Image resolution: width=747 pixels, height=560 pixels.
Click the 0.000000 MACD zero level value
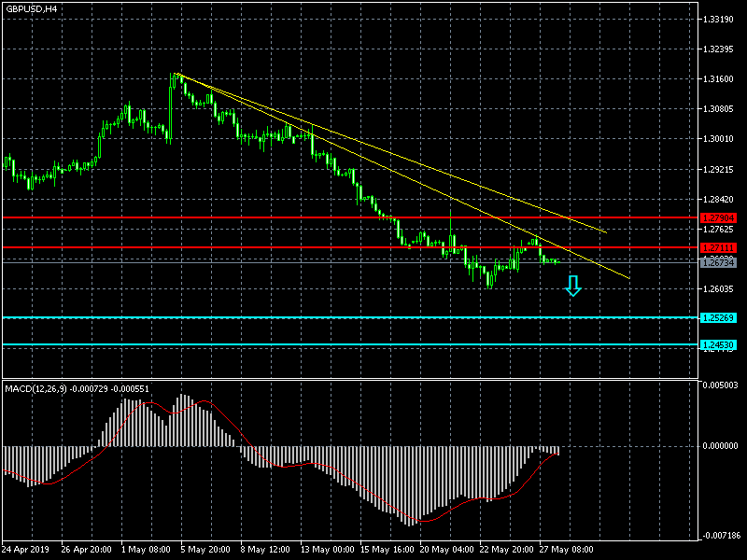point(720,446)
